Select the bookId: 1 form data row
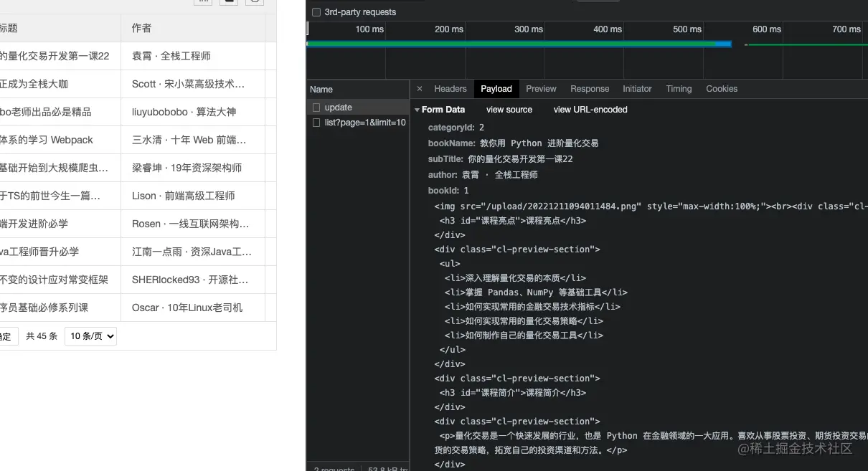868x471 pixels. 448,191
